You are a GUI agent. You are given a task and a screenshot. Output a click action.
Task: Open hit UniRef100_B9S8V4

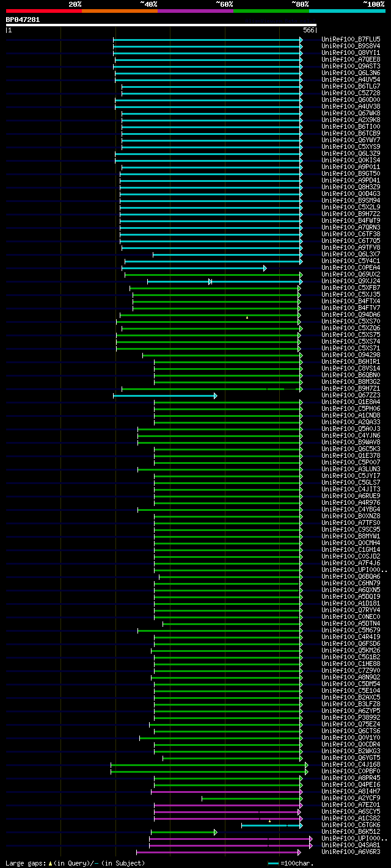[351, 46]
